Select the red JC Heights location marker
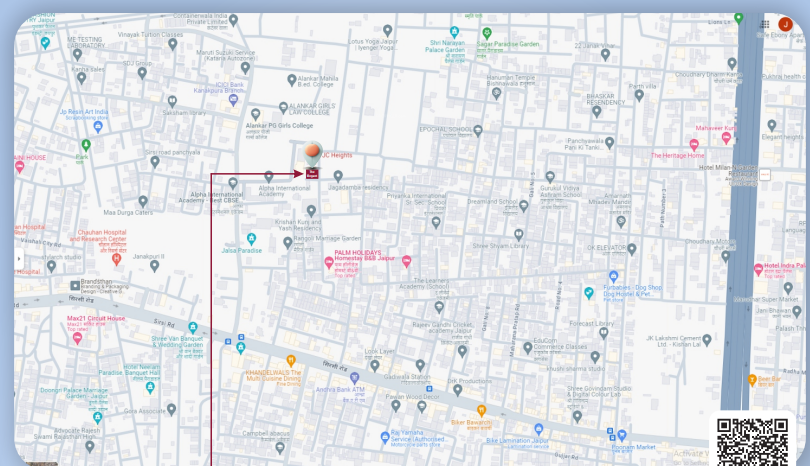The width and height of the screenshot is (810, 466). pos(313,153)
